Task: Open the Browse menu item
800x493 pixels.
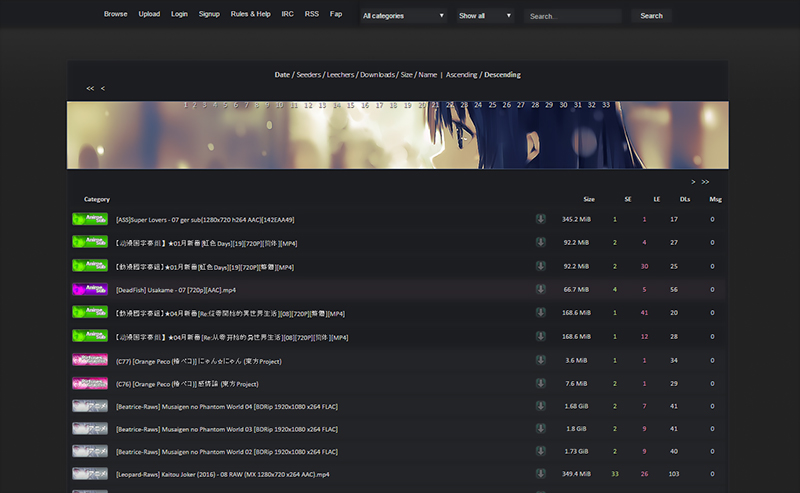Action: coord(115,14)
